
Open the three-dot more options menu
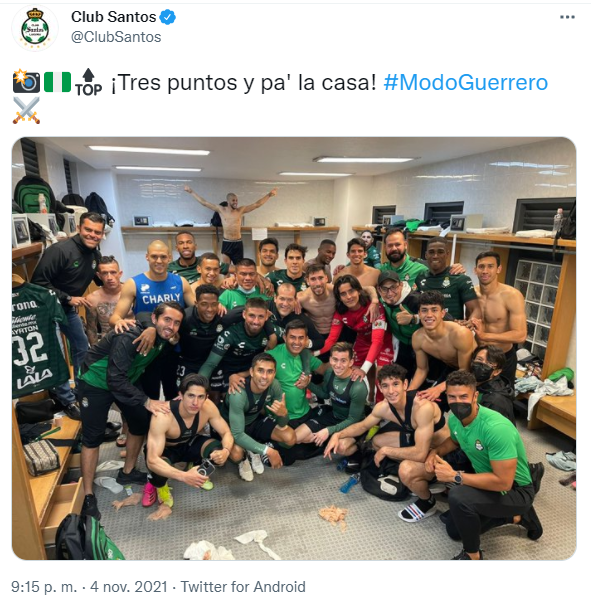coord(567,17)
